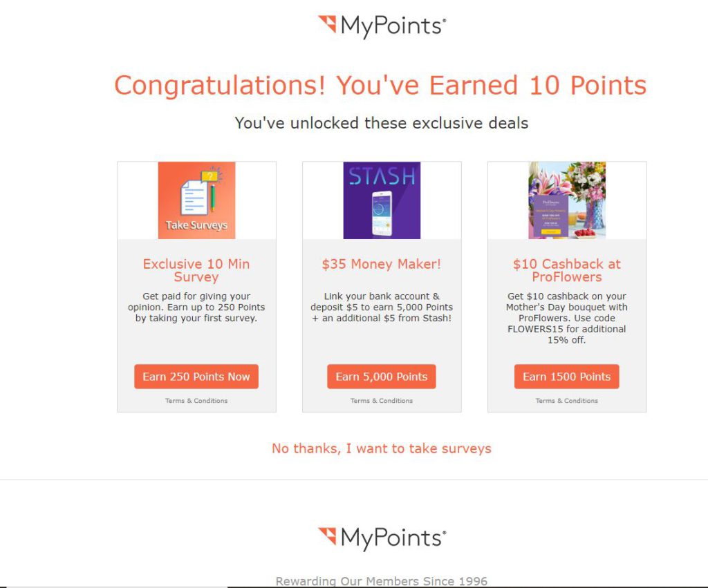Click the MyPoints footer logo
This screenshot has width=708, height=588.
click(382, 538)
